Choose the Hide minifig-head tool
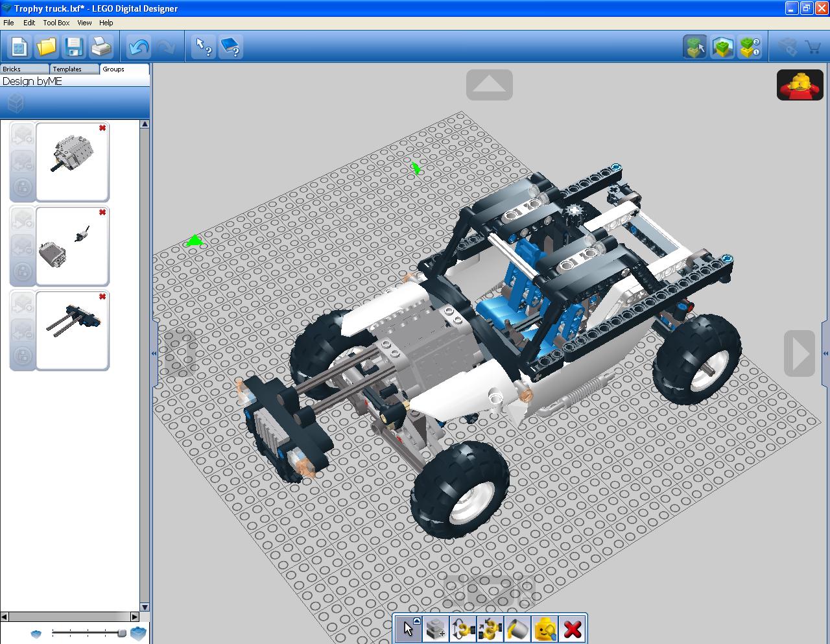 (545, 628)
